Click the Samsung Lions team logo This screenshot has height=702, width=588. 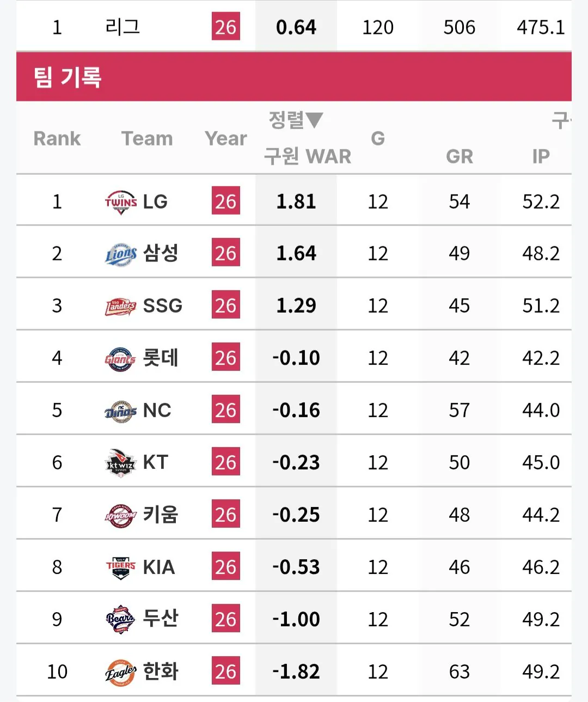(x=121, y=254)
